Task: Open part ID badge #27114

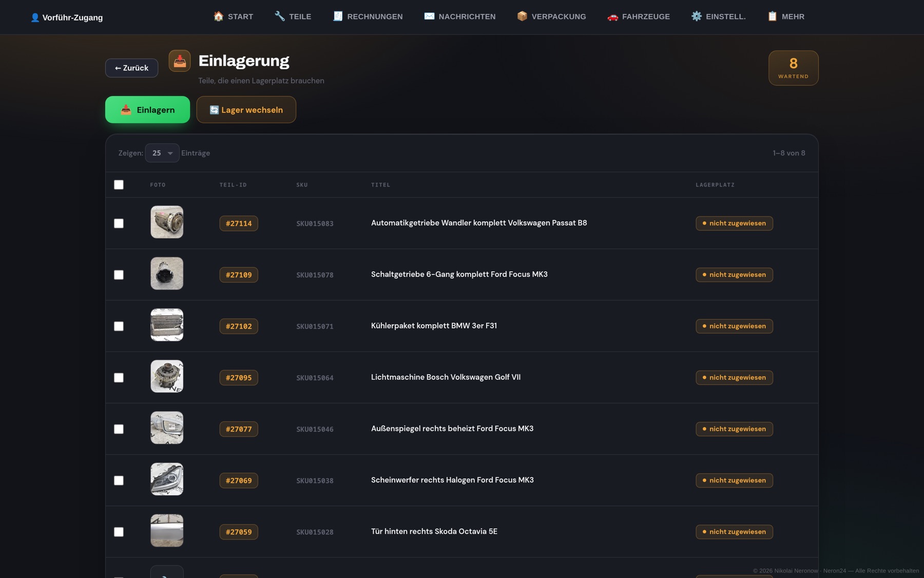Action: pos(239,223)
